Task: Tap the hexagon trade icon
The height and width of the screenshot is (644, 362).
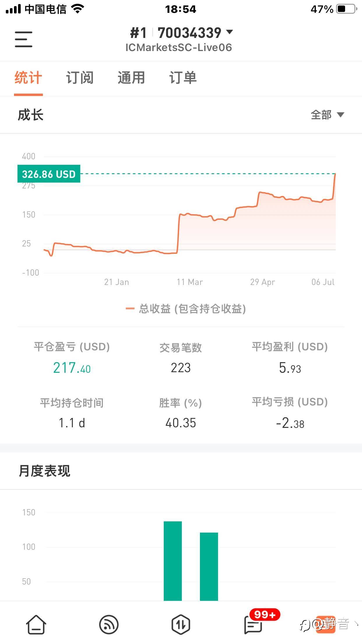Action: (x=181, y=624)
